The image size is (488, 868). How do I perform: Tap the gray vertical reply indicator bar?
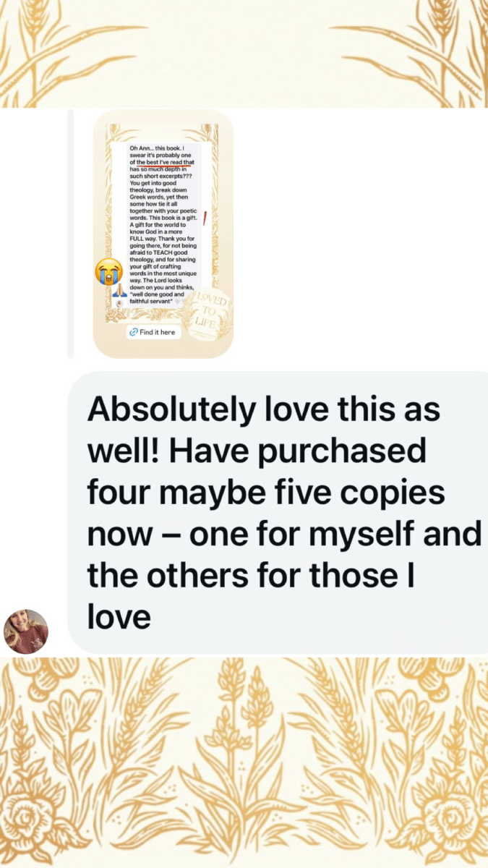[70, 234]
